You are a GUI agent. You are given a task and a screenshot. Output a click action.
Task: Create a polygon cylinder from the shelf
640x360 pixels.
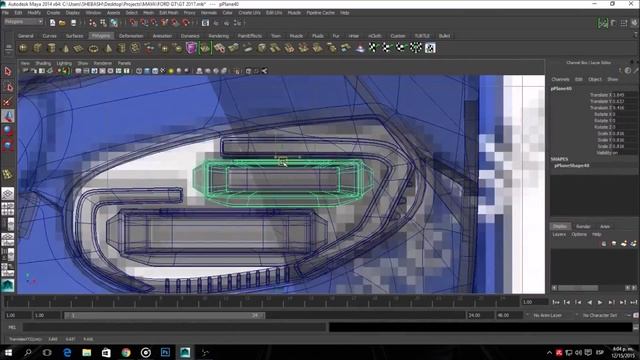tap(51, 48)
